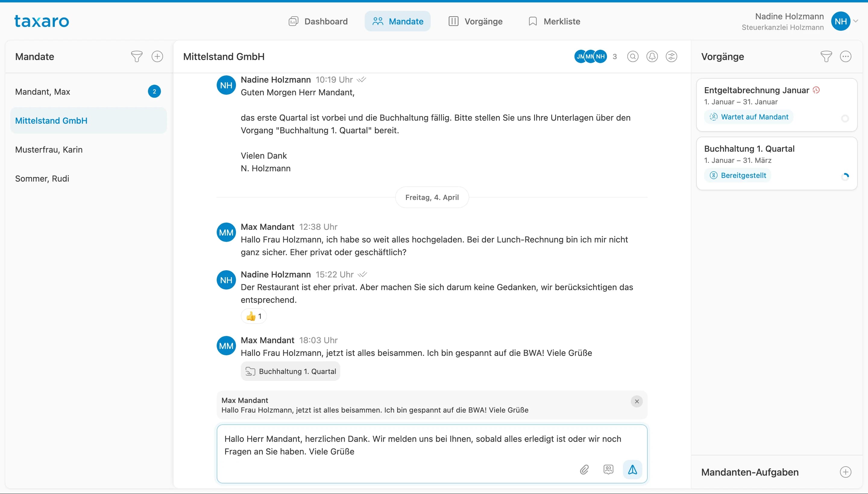Viewport: 868px width, 494px height.
Task: Click progress circle on Buchhaltung 1. Quartal card
Action: (845, 177)
